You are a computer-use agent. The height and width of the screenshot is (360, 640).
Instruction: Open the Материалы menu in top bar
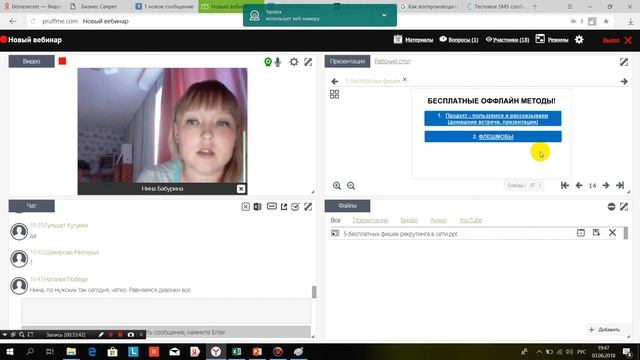tap(413, 40)
